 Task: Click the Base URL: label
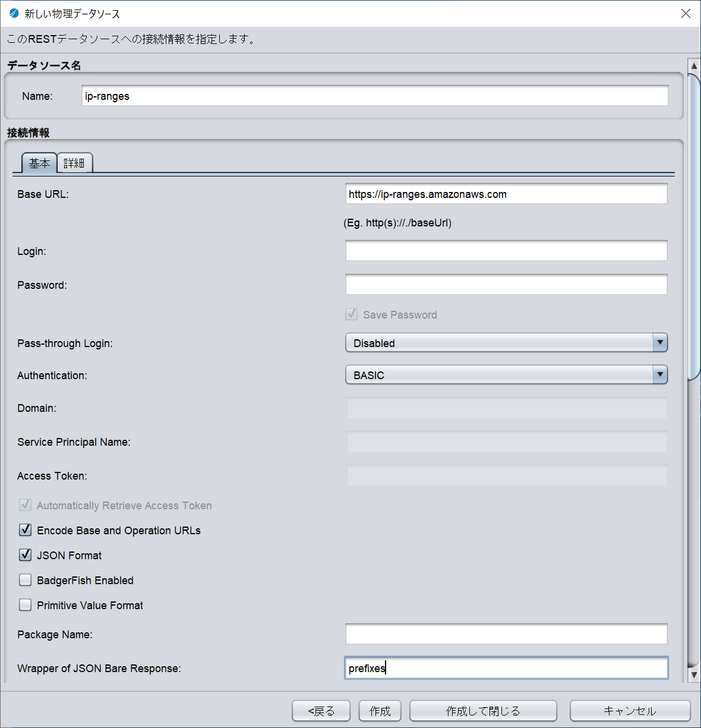tap(43, 194)
